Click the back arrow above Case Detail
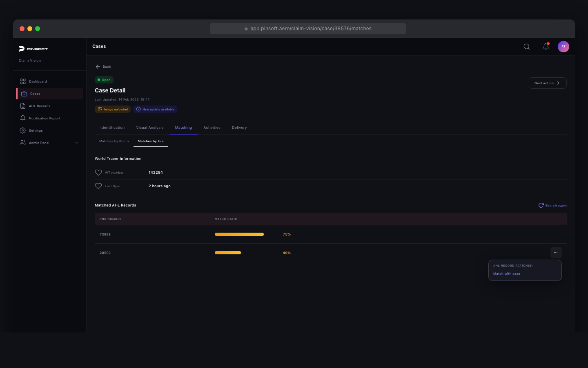The height and width of the screenshot is (368, 588). 98,66
